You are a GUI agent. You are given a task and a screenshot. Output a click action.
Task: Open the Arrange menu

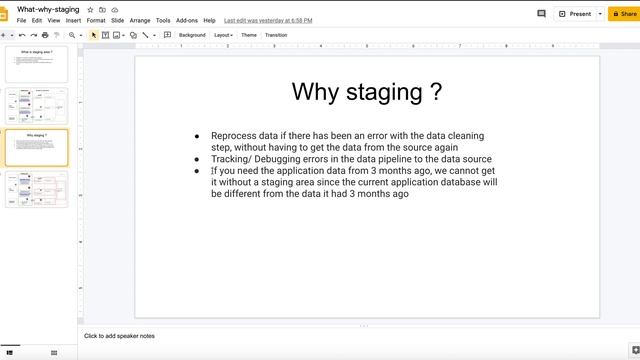pos(140,20)
